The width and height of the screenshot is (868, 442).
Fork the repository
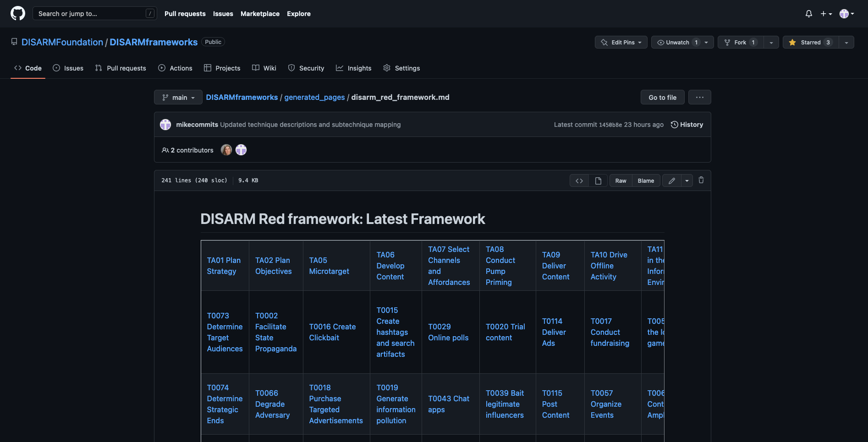pos(741,42)
